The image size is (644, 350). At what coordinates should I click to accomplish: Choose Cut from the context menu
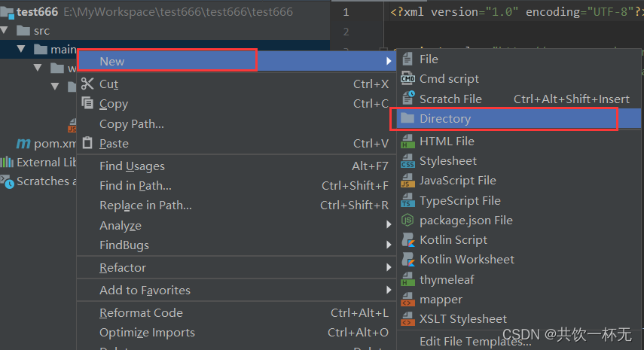tap(237, 84)
